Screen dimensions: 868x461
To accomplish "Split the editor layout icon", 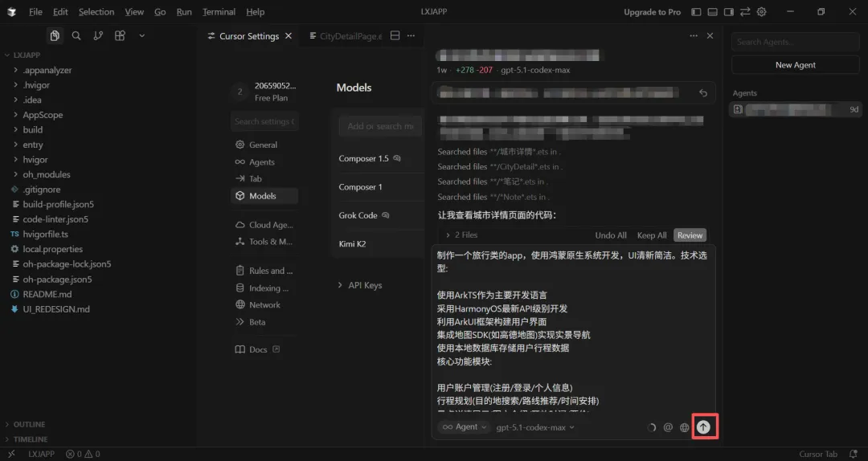I will pos(395,35).
